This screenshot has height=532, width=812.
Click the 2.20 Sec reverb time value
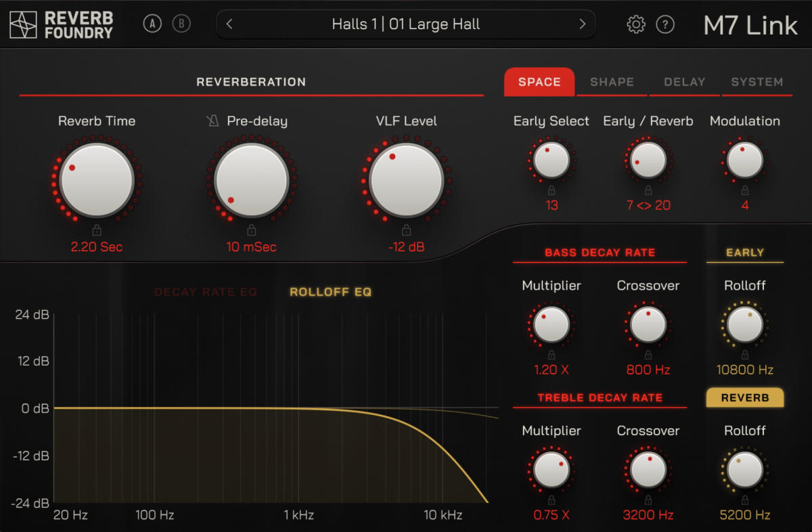(x=97, y=247)
